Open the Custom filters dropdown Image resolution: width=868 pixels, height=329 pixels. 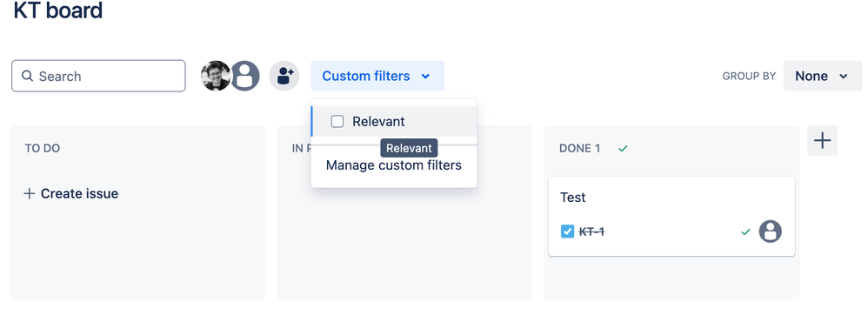pyautogui.click(x=377, y=76)
